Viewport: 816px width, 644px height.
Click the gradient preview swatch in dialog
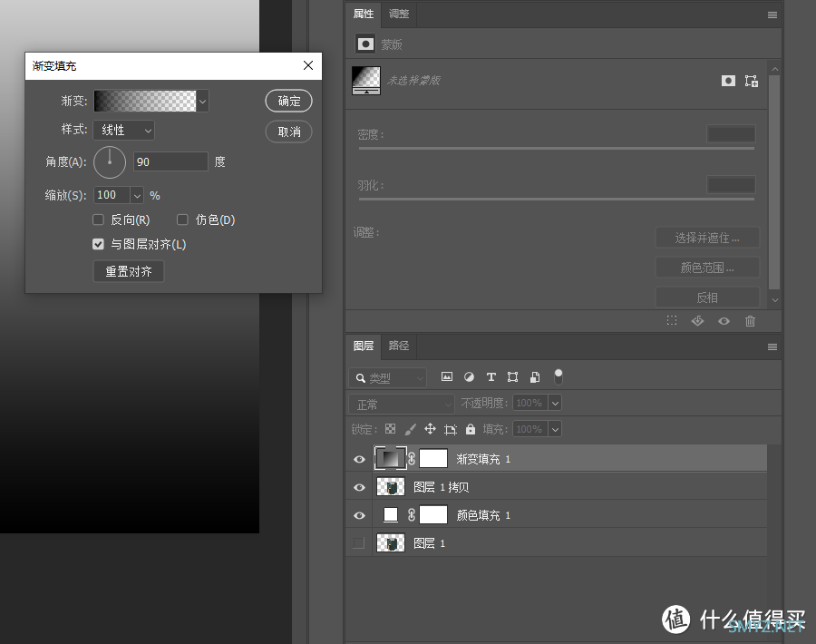pos(145,101)
